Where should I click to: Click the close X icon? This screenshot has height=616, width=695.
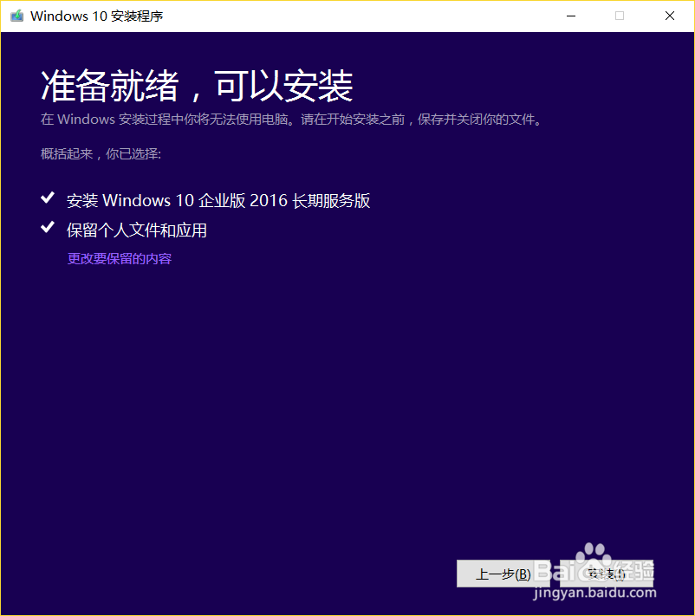[668, 16]
